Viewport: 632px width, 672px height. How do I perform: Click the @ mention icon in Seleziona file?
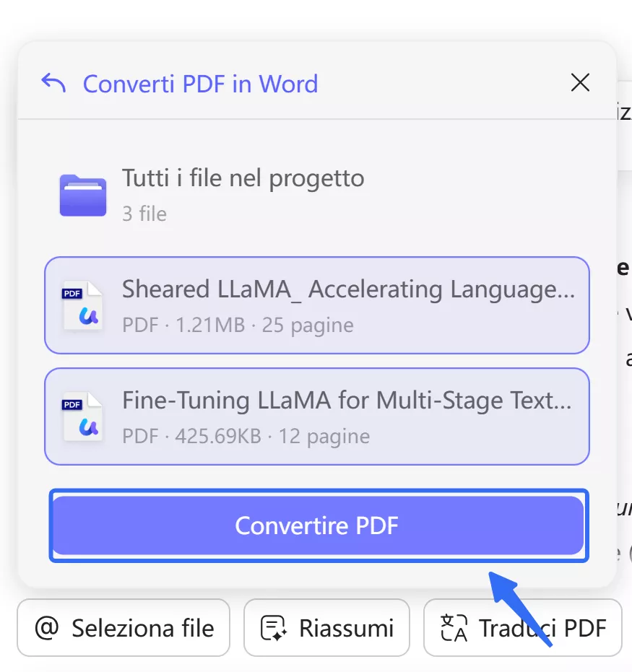click(x=46, y=627)
